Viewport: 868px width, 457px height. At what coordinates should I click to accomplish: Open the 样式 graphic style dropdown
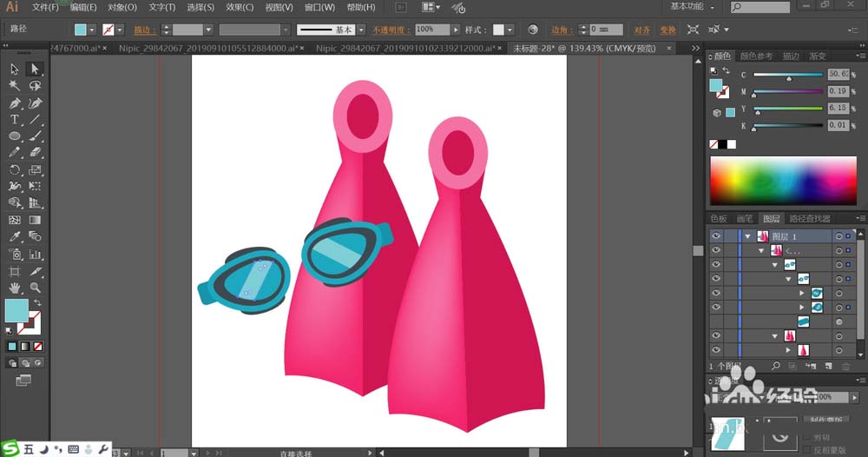coord(510,30)
